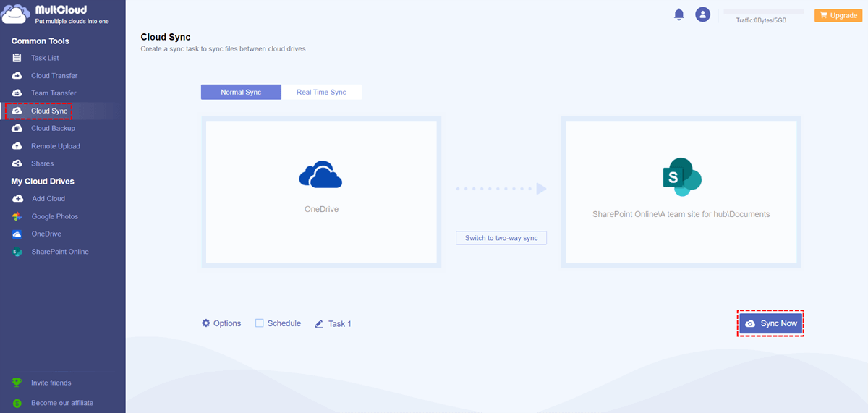The width and height of the screenshot is (868, 413).
Task: Click the large OneDrive cloud logo
Action: coord(320,176)
